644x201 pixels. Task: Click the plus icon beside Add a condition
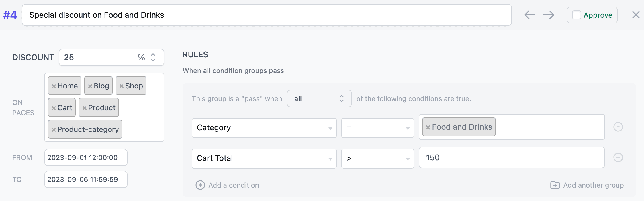[200, 185]
